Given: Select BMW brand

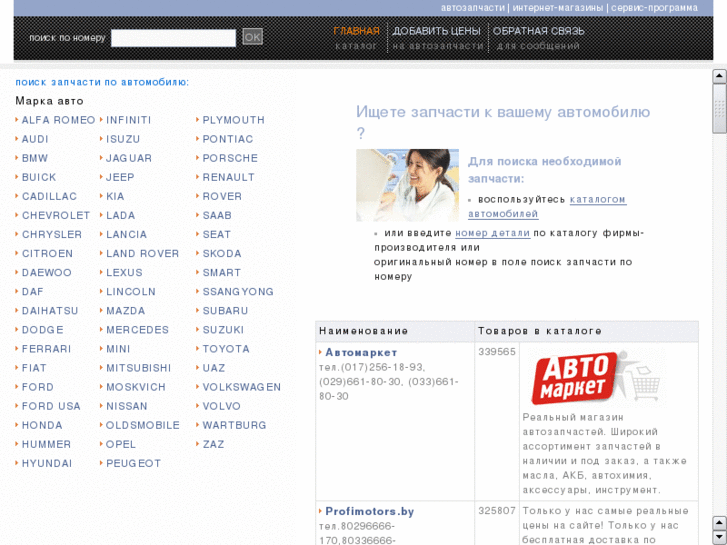Looking at the screenshot, I should pos(35,158).
